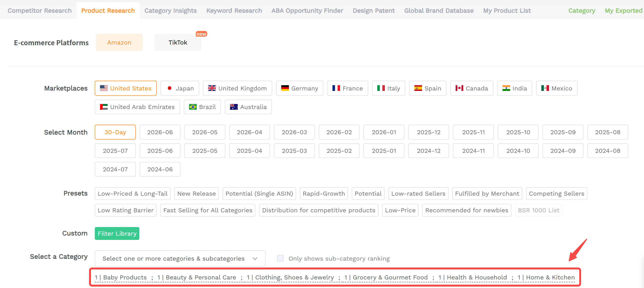This screenshot has width=644, height=288.
Task: Open Category Insights tab
Action: click(171, 10)
